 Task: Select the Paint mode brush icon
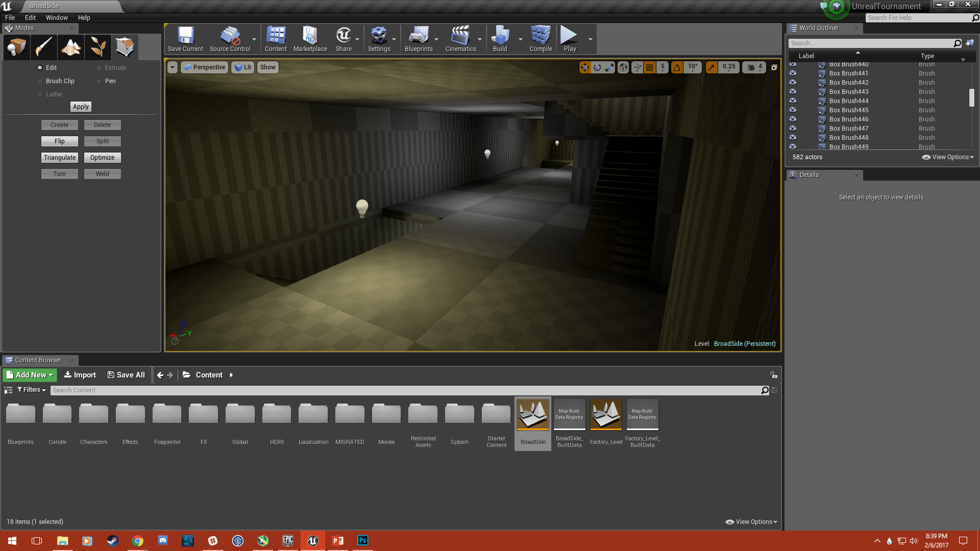click(44, 47)
